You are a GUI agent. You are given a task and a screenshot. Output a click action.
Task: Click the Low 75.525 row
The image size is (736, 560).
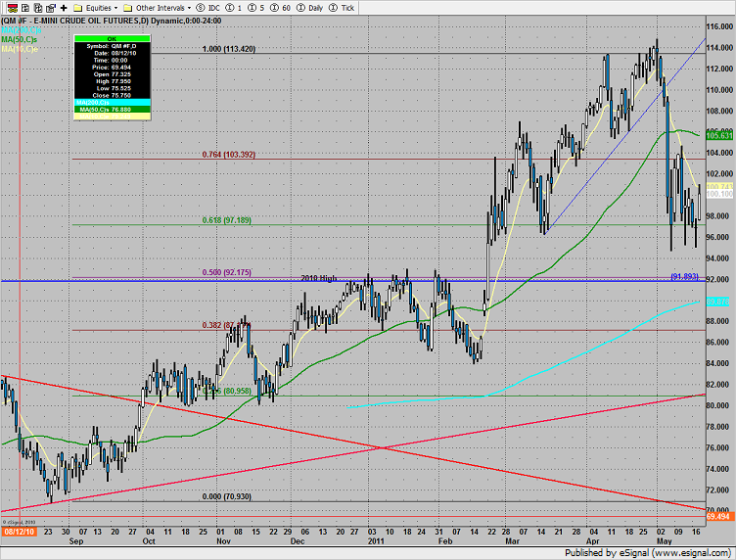pyautogui.click(x=113, y=88)
